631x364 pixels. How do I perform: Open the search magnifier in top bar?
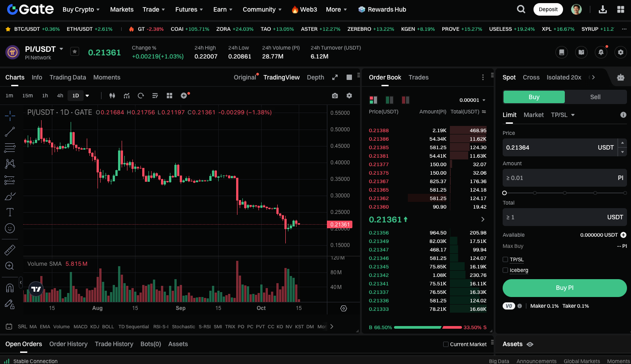(521, 9)
